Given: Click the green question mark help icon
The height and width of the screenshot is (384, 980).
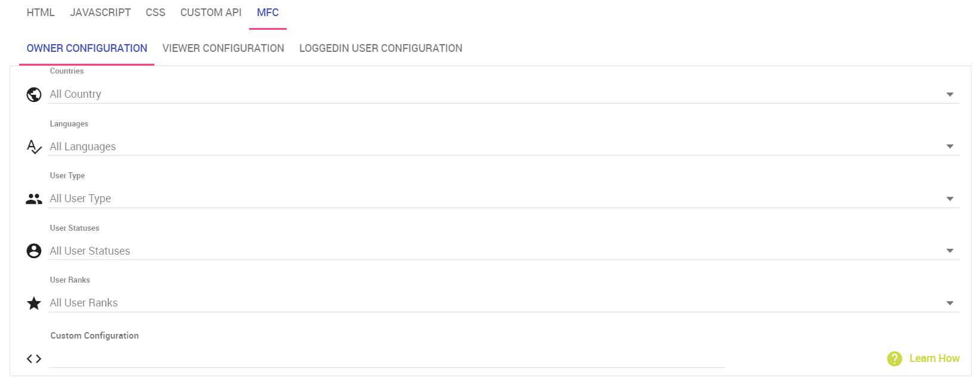Looking at the screenshot, I should pos(894,358).
